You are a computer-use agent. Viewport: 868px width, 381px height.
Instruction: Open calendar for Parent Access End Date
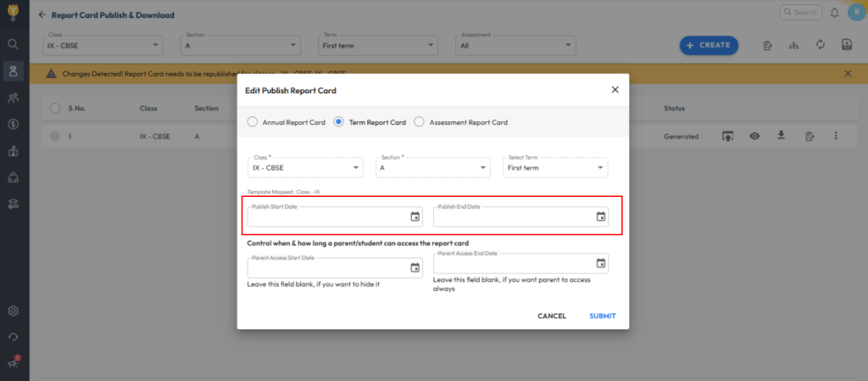point(600,263)
